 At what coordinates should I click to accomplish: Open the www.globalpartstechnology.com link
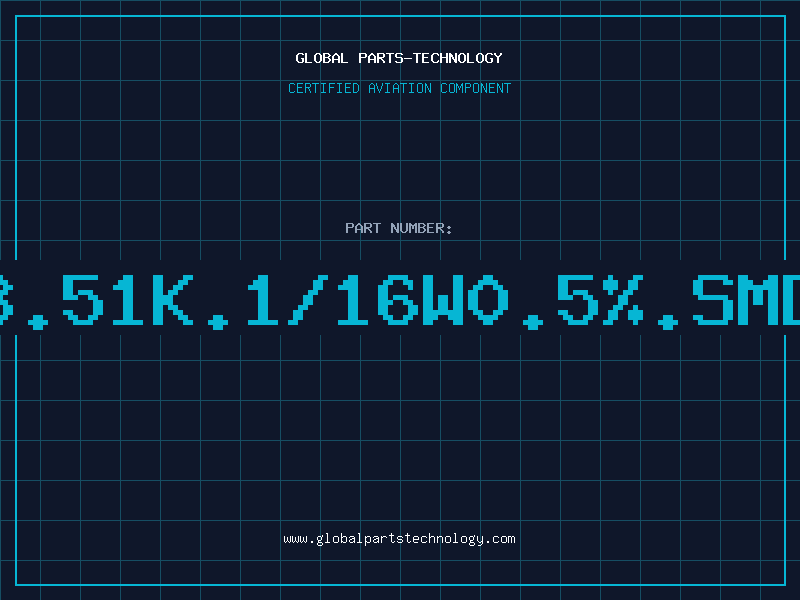pyautogui.click(x=399, y=539)
